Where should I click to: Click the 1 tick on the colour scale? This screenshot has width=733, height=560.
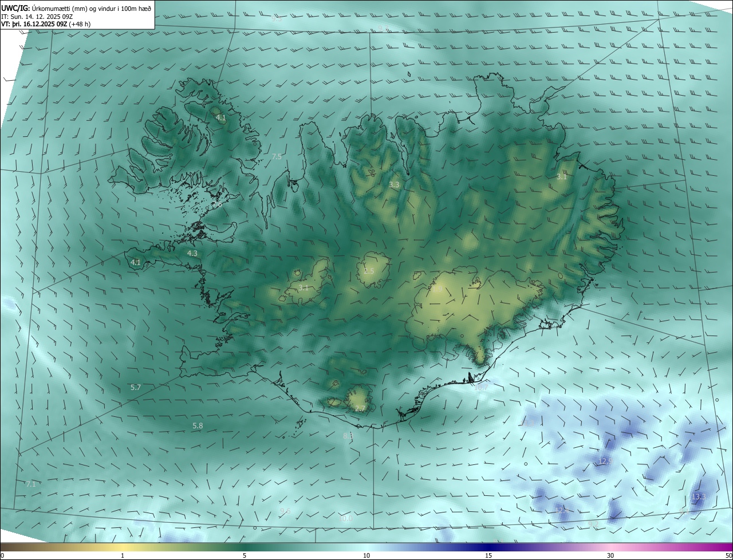pos(123,555)
